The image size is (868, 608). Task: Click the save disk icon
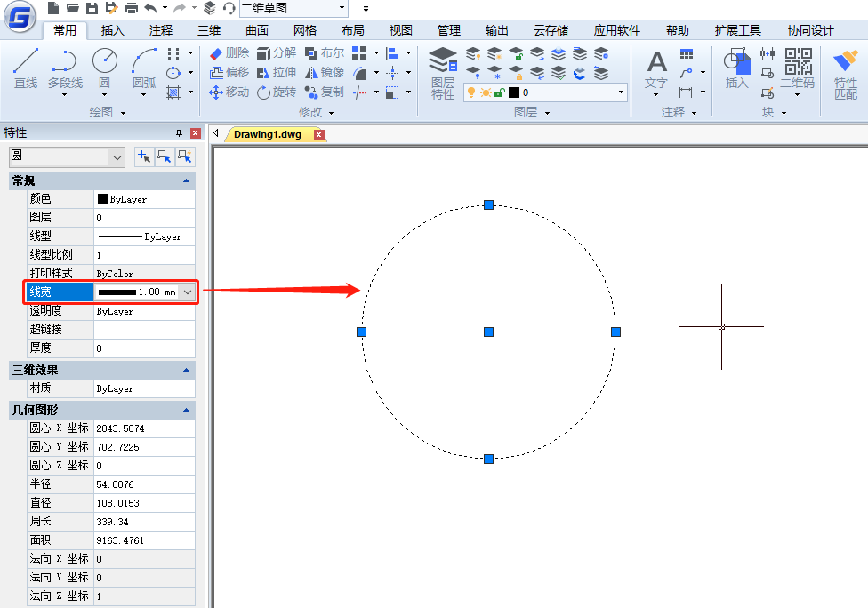tap(92, 8)
